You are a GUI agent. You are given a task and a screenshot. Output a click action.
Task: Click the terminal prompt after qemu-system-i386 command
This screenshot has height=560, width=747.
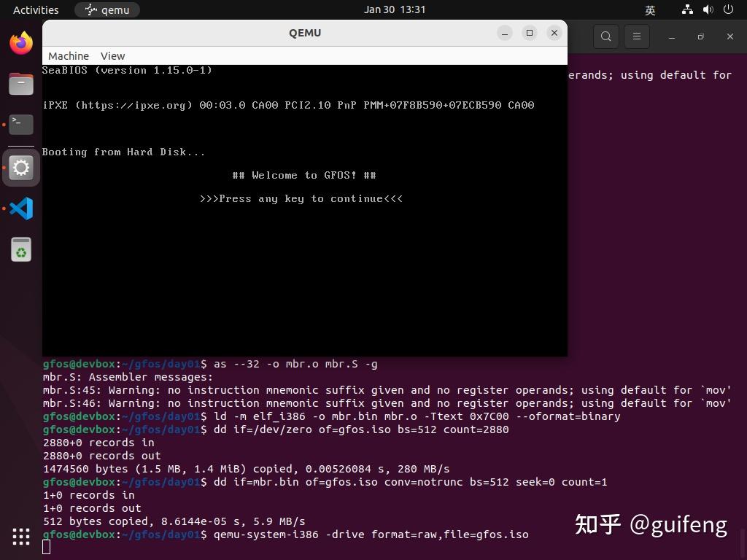point(47,546)
